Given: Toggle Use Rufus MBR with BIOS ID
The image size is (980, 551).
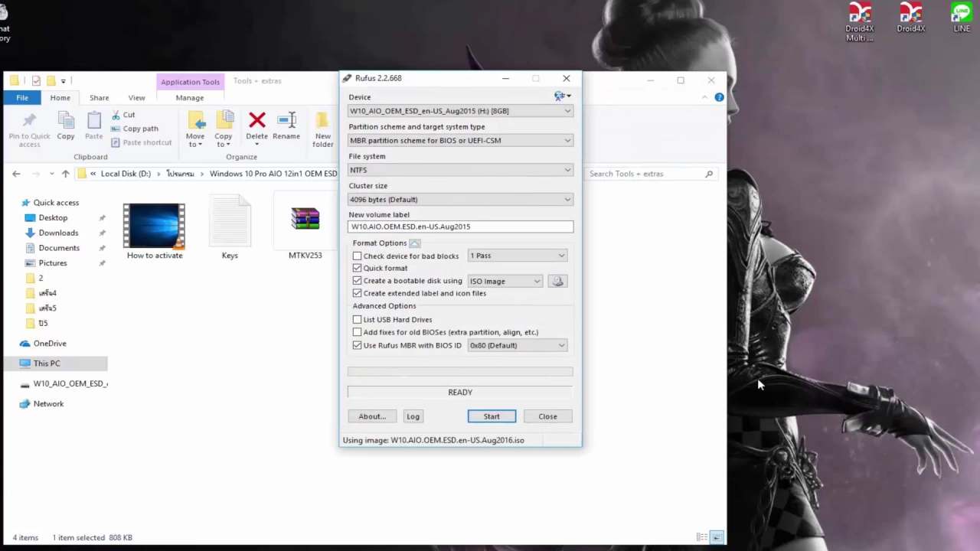Looking at the screenshot, I should pos(357,345).
